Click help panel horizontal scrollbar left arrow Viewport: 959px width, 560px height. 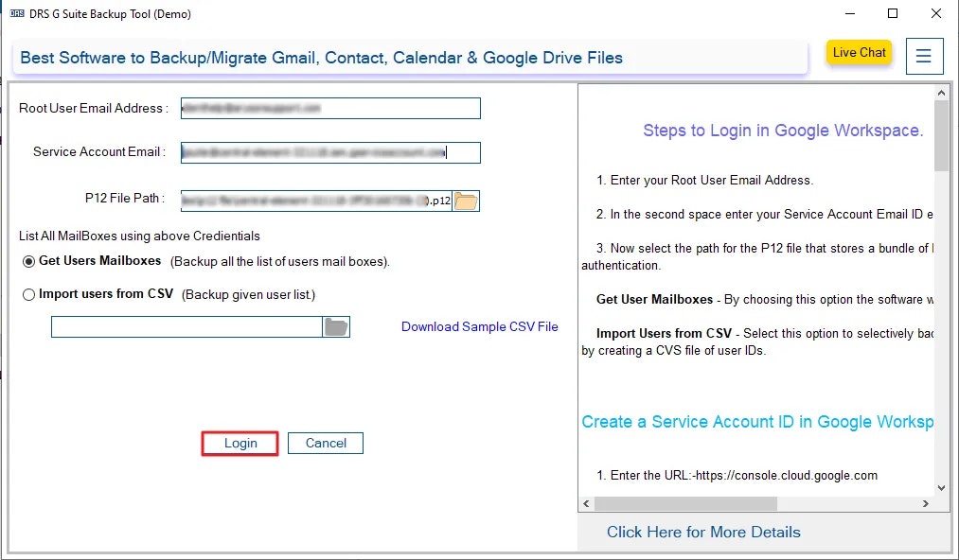[x=586, y=504]
